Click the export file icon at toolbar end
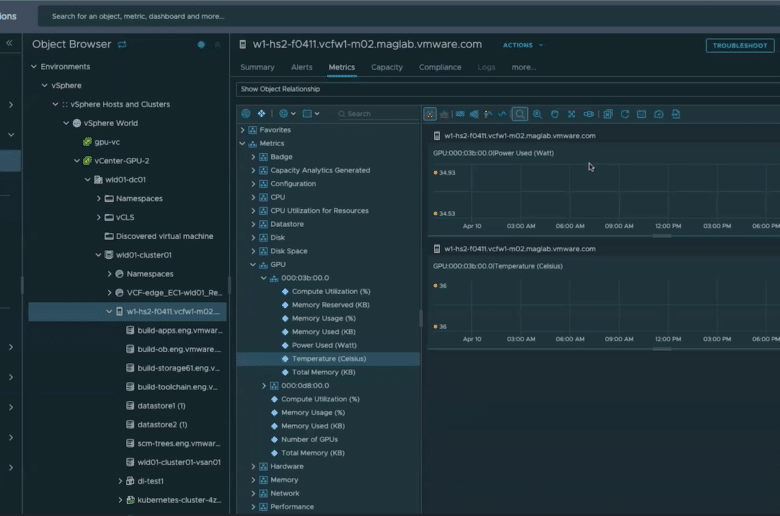The height and width of the screenshot is (516, 780). click(x=676, y=114)
